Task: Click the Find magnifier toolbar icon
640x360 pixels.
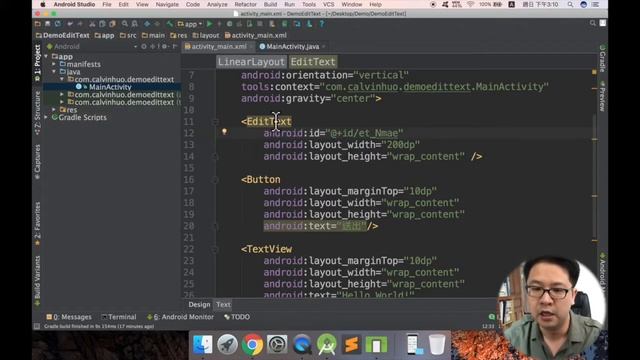Action: [124, 24]
